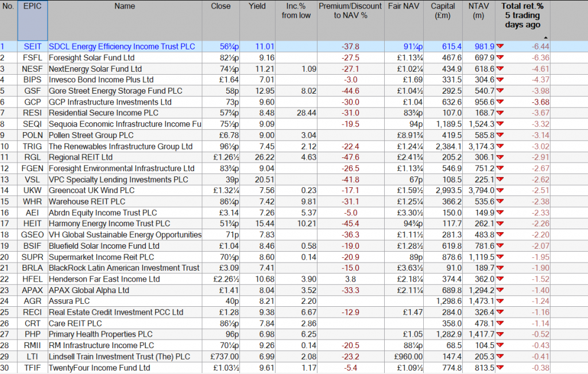Sort by the EPIC column header
This screenshot has height=374, width=588.
click(x=32, y=21)
